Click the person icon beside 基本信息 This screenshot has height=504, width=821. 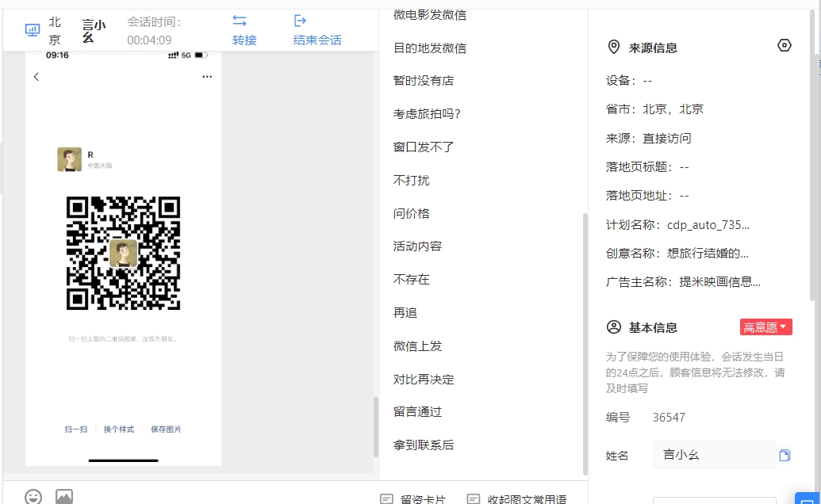[614, 327]
